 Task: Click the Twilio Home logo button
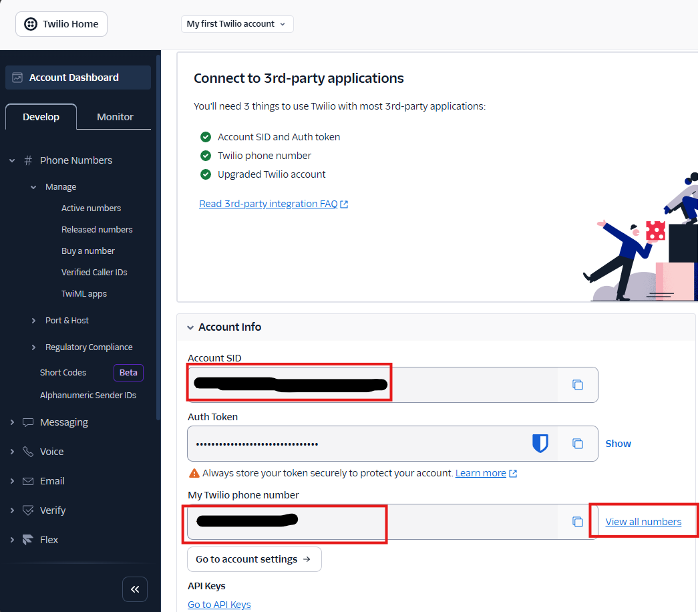click(61, 24)
